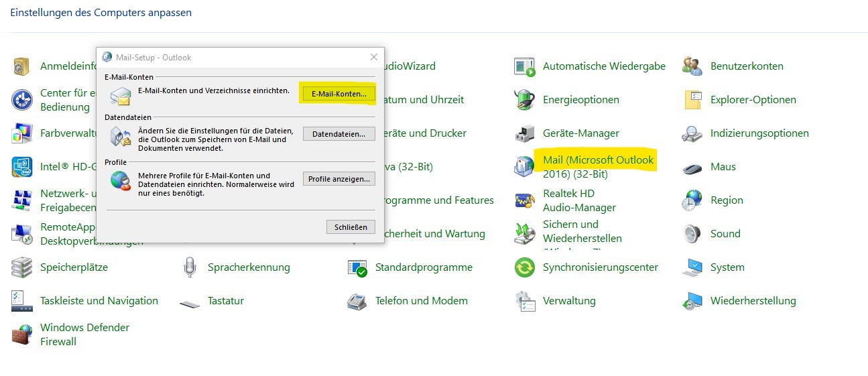Open the Speicherplätze icon
Viewport: 868px width, 376px height.
22,267
